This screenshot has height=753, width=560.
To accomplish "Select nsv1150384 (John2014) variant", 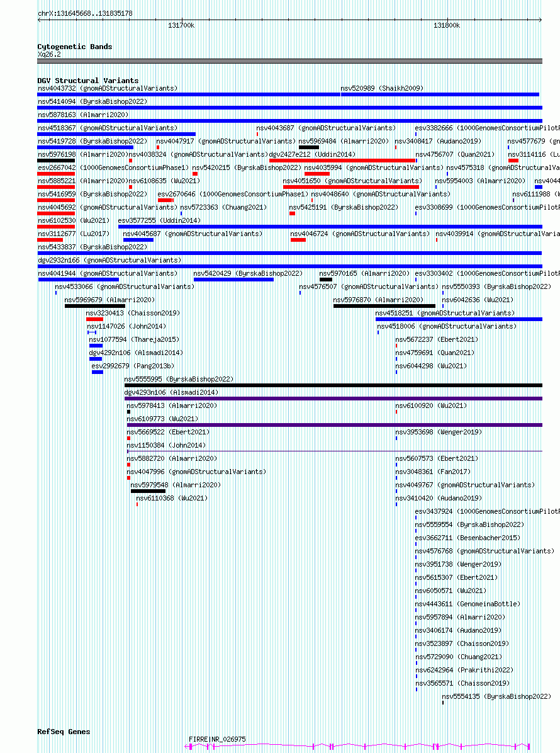I will tap(167, 445).
